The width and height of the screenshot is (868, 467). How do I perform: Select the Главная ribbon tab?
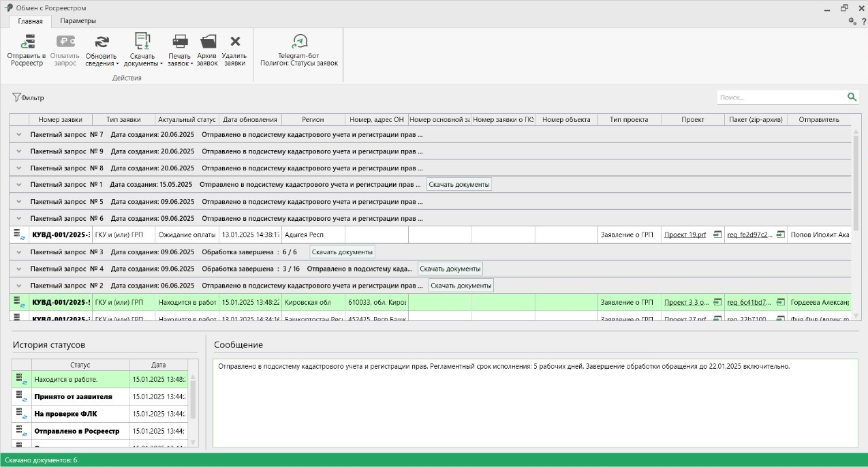30,21
